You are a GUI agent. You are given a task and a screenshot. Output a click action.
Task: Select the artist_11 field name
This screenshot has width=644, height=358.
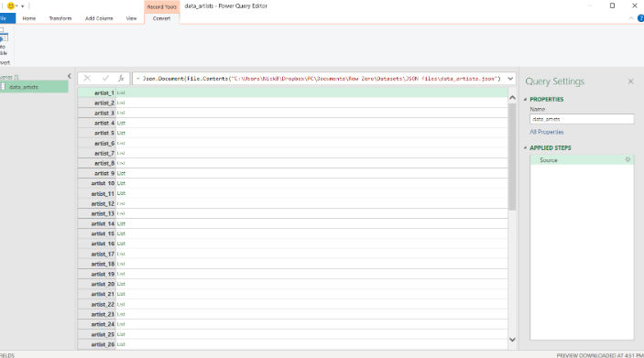(103, 194)
